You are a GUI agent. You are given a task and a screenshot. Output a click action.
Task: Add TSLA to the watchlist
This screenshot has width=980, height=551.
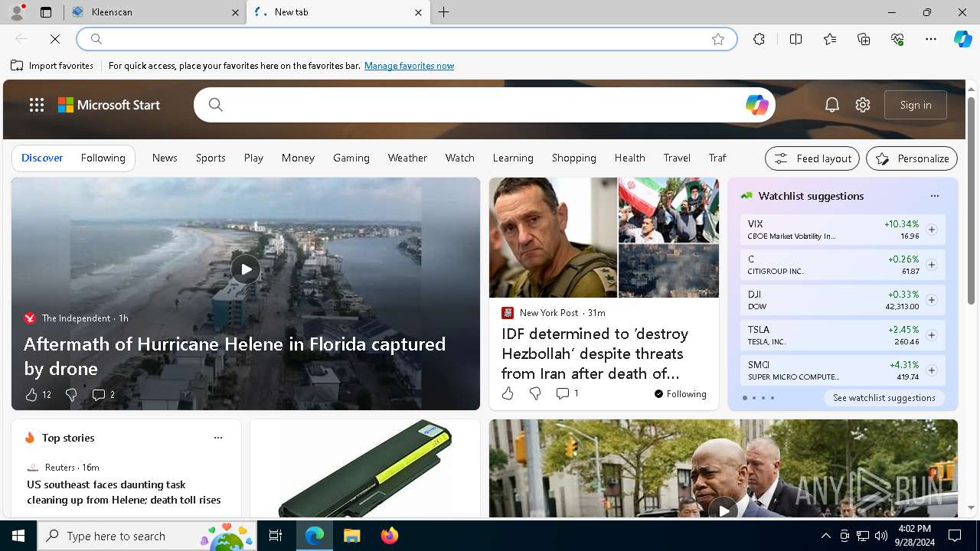[932, 335]
